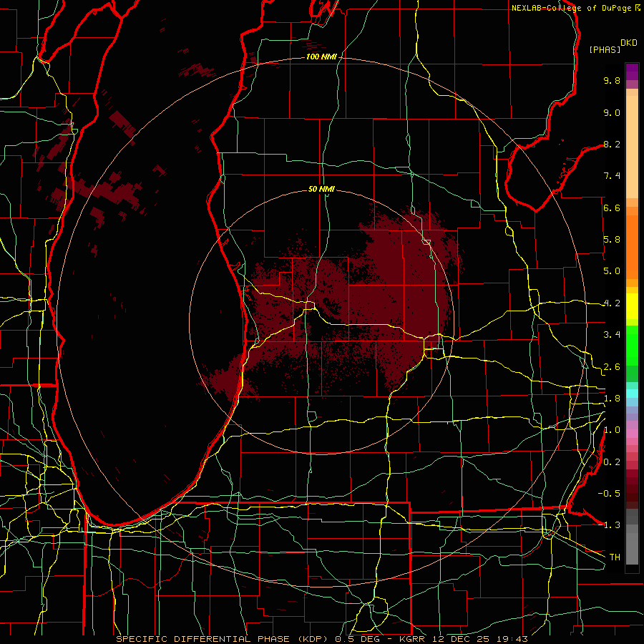Click the 9.0 value on the scale

coord(612,112)
